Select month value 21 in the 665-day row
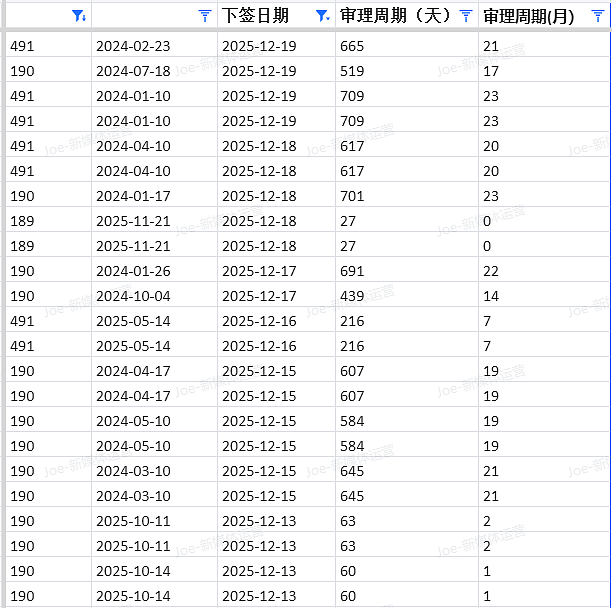 click(544, 46)
